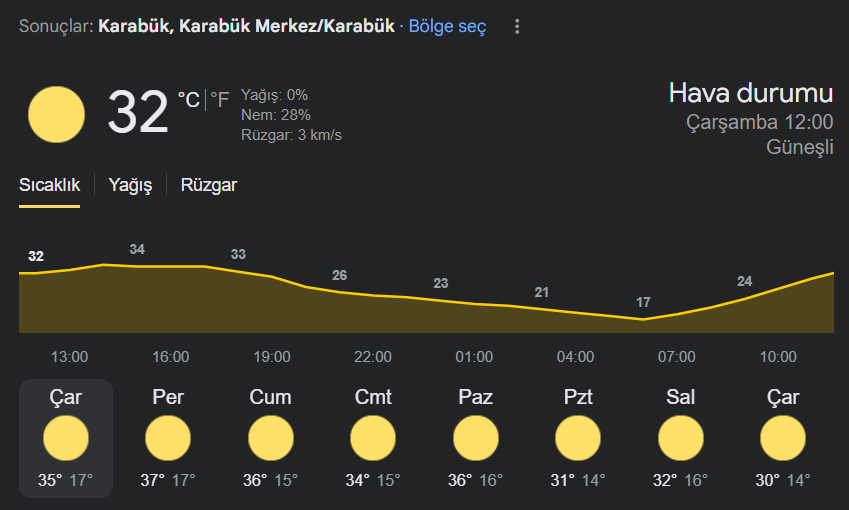Switch temperature unit to °C
This screenshot has height=510, width=849.
pos(189,100)
